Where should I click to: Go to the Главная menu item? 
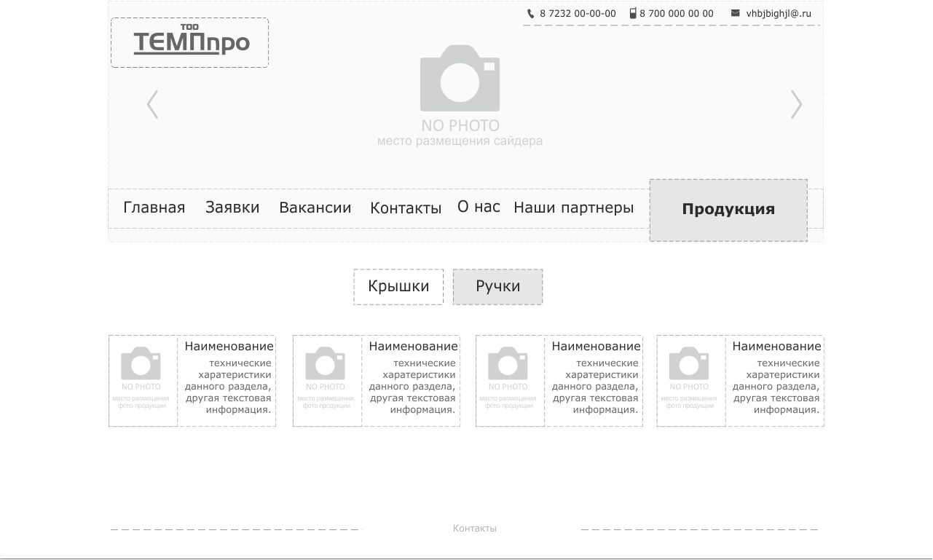154,208
